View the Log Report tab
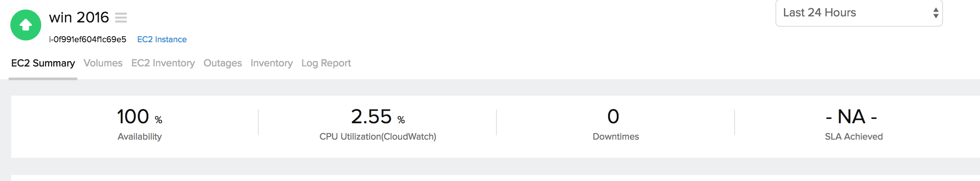 point(326,63)
